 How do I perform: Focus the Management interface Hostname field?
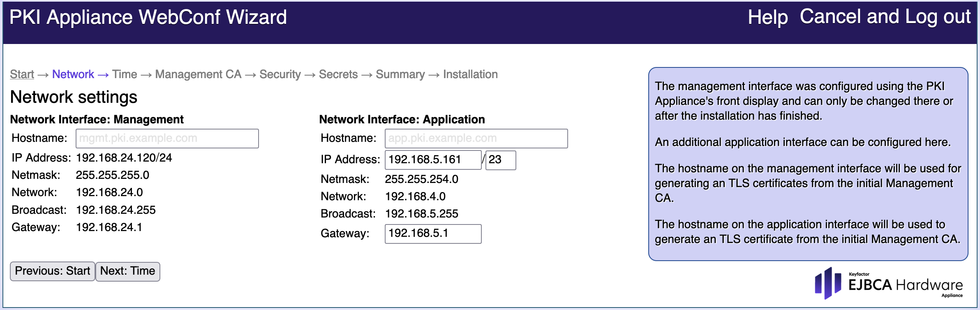click(x=167, y=139)
